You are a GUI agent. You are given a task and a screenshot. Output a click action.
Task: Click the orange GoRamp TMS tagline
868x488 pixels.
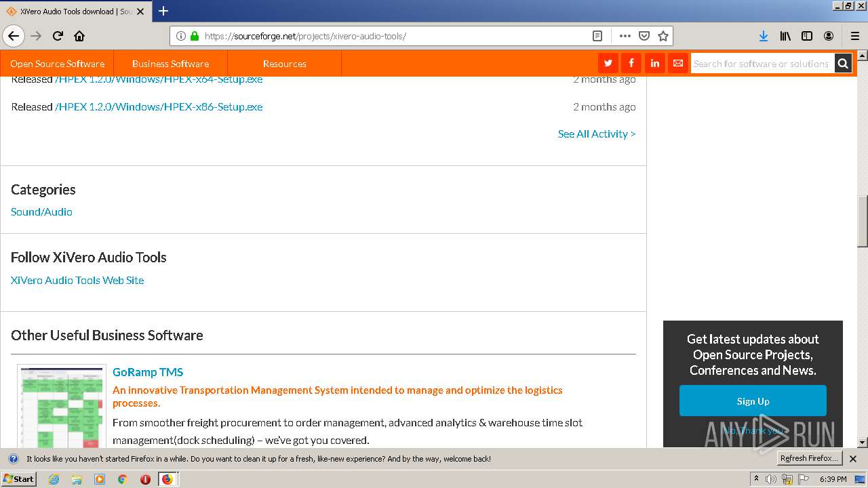(x=338, y=396)
